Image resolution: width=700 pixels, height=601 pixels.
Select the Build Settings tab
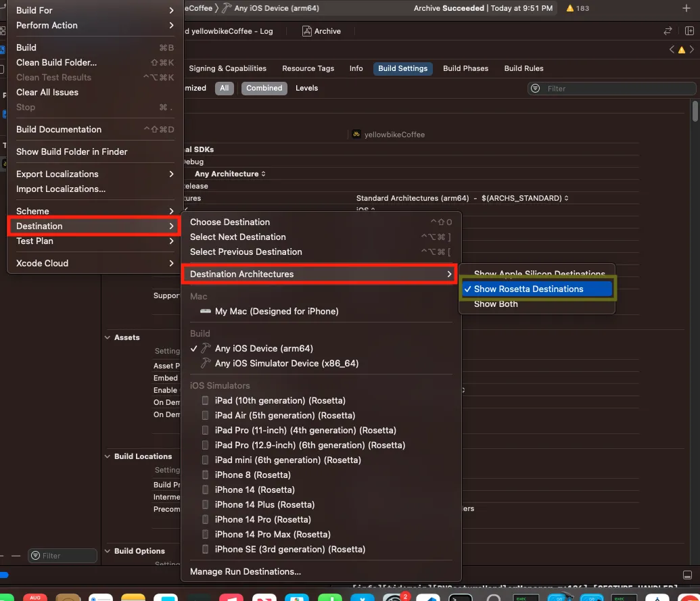[x=402, y=68]
